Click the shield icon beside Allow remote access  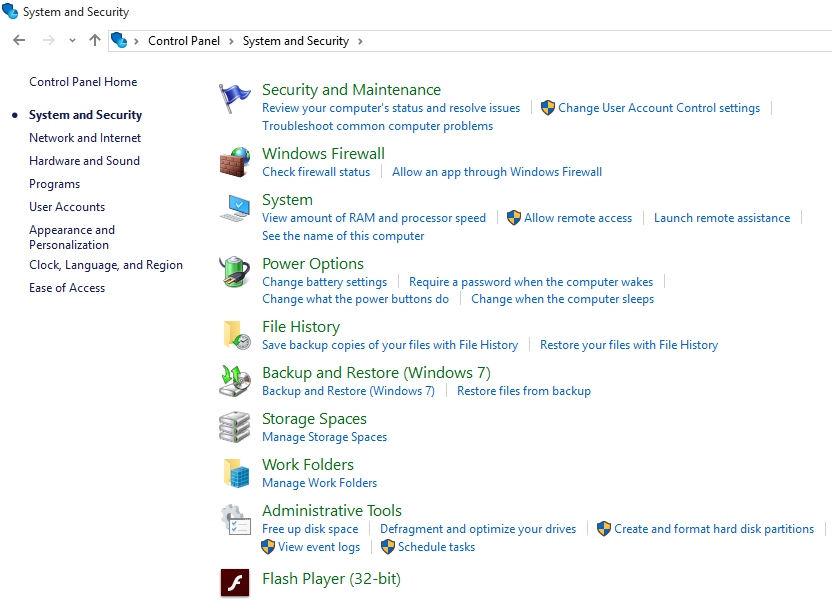click(x=514, y=218)
